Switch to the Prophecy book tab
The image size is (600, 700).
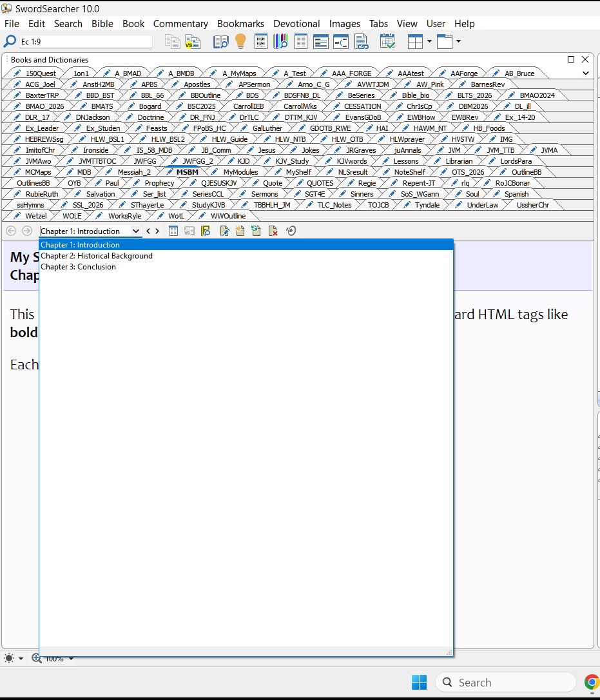coord(154,183)
